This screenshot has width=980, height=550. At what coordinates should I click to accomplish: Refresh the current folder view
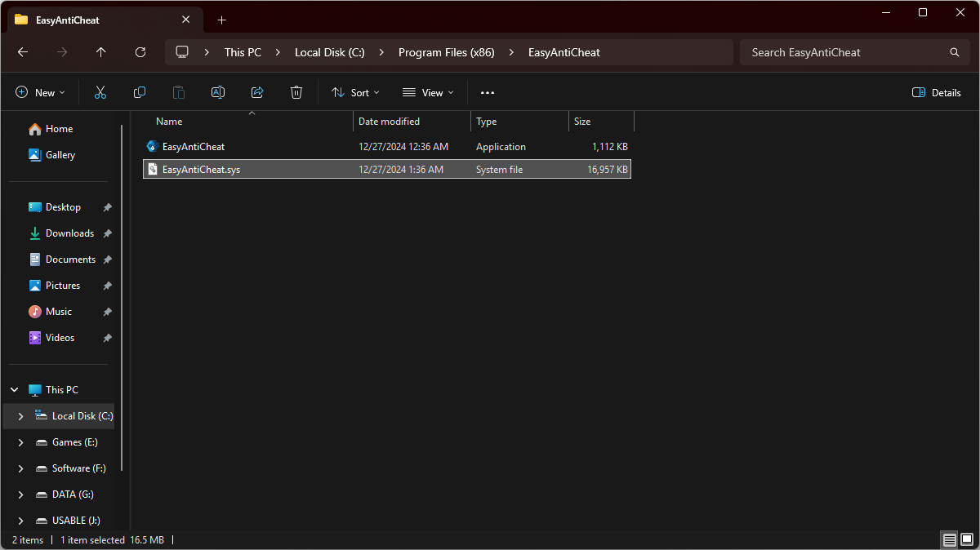pos(140,52)
